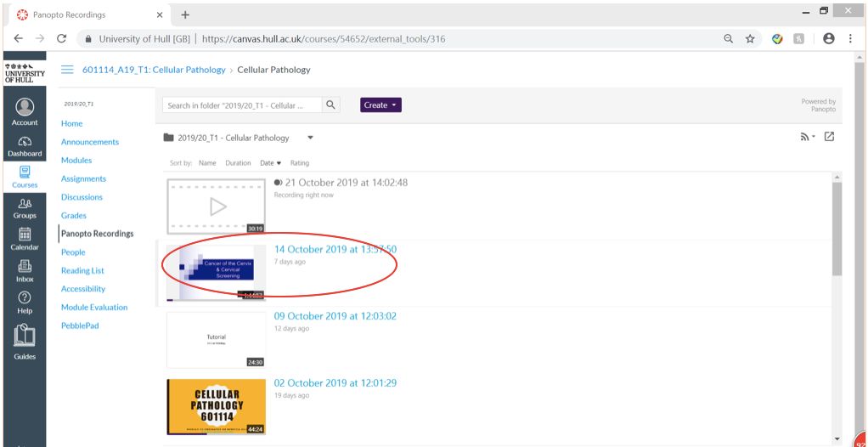Open PebblePad in the course menu
Image resolution: width=868 pixels, height=447 pixels.
point(80,325)
